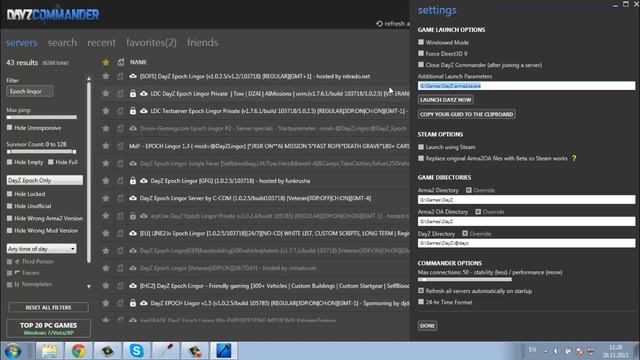Open the favorites(2) tab
The height and width of the screenshot is (360, 640).
tap(151, 42)
